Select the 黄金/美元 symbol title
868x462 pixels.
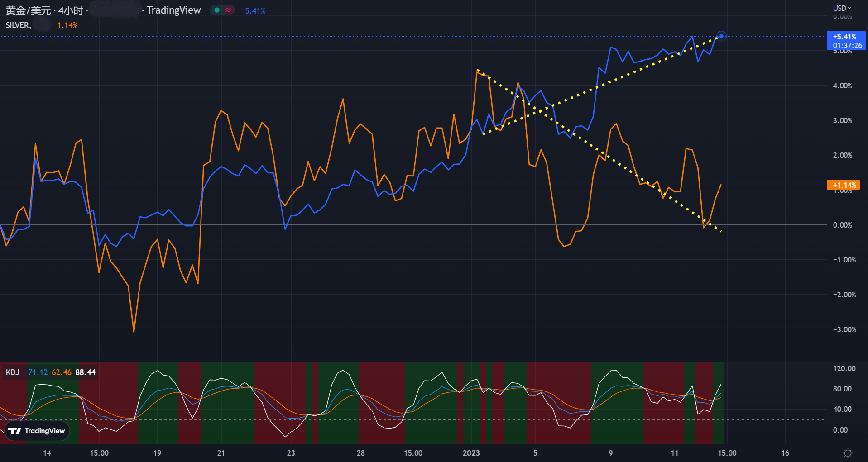pyautogui.click(x=28, y=10)
